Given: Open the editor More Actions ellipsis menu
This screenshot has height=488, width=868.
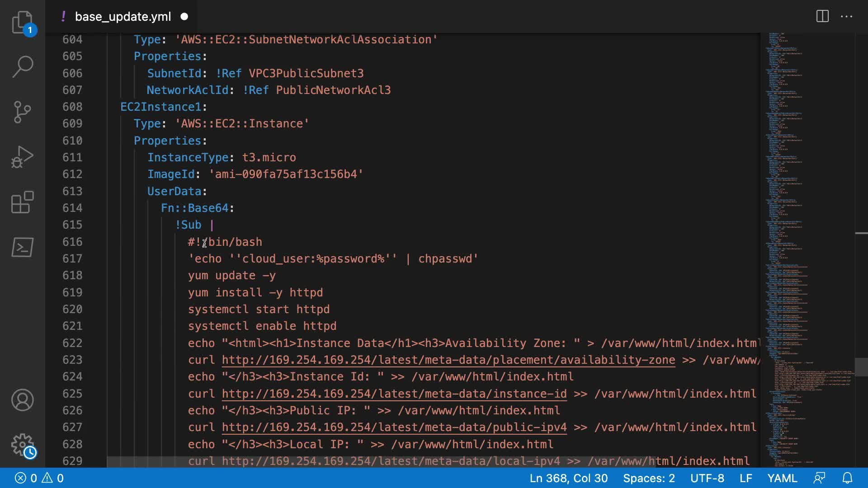Looking at the screenshot, I should (x=846, y=17).
